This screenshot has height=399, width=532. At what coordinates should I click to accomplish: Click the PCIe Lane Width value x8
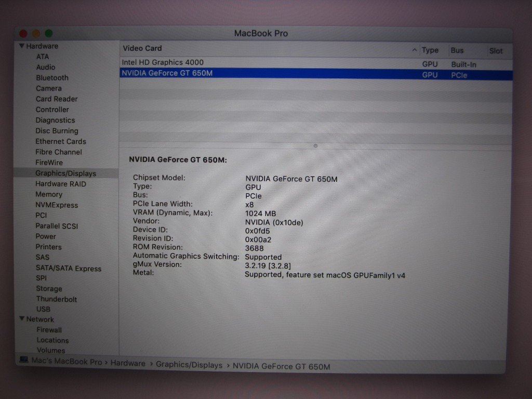249,205
